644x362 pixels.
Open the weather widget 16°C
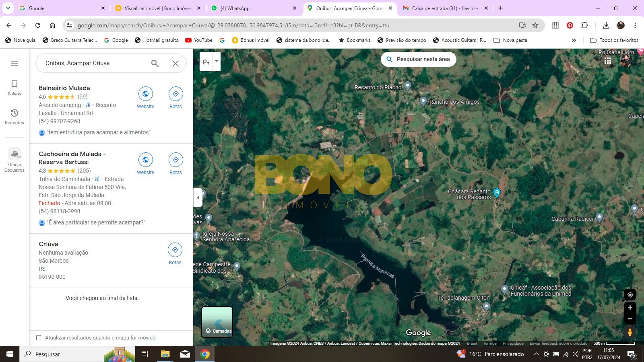point(491,354)
